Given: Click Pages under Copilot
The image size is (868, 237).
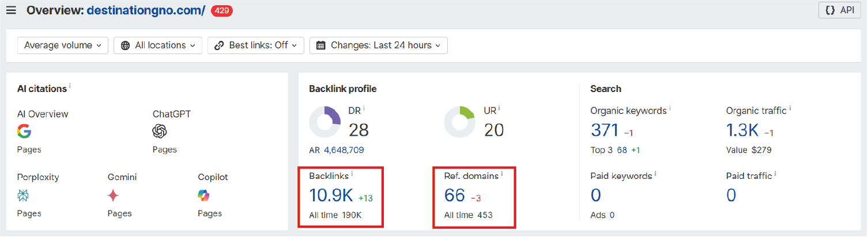Looking at the screenshot, I should 210,213.
